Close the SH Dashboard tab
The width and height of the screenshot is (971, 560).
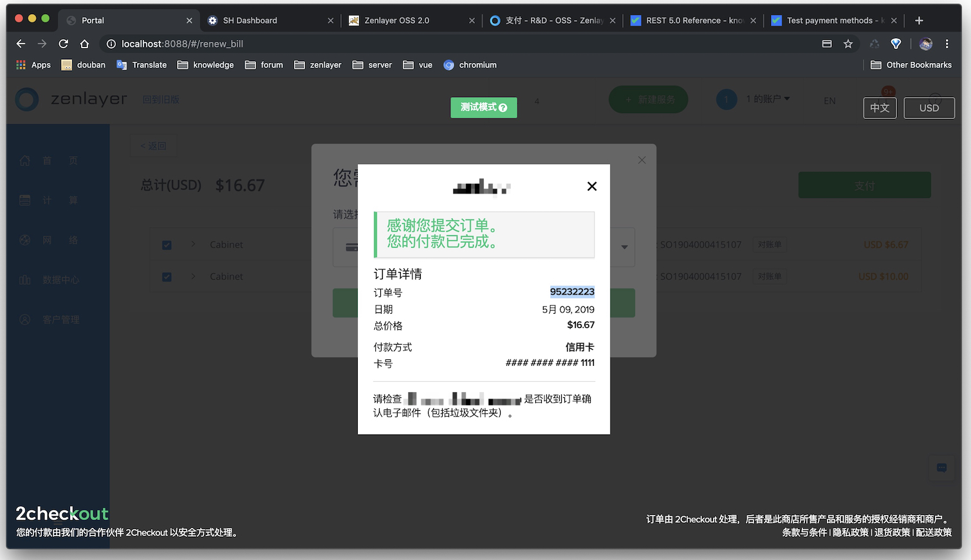pyautogui.click(x=331, y=21)
